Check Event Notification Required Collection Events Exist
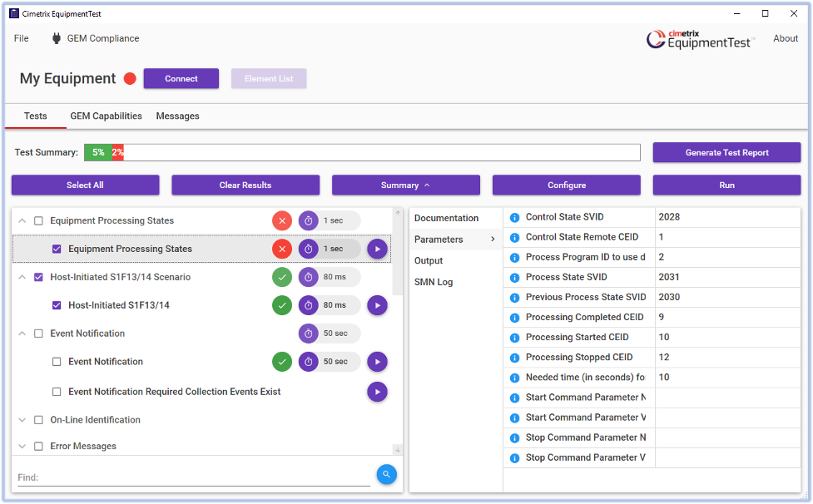Viewport: 813px width, 504px height. [x=57, y=392]
